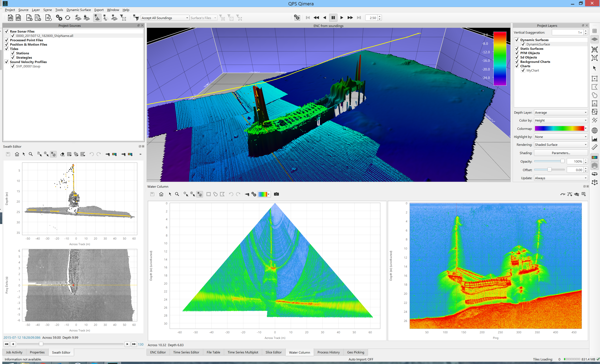600x364 pixels.
Task: Uncheck SVP_00001.bsvp sound velocity profile
Action: (13, 66)
